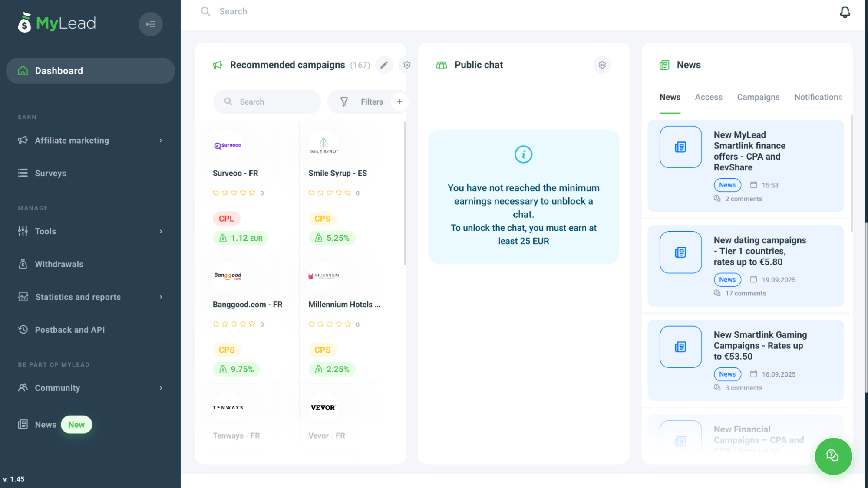Click the megaphone icon beside Recommended campaigns
Image resolution: width=868 pixels, height=488 pixels.
pyautogui.click(x=218, y=65)
